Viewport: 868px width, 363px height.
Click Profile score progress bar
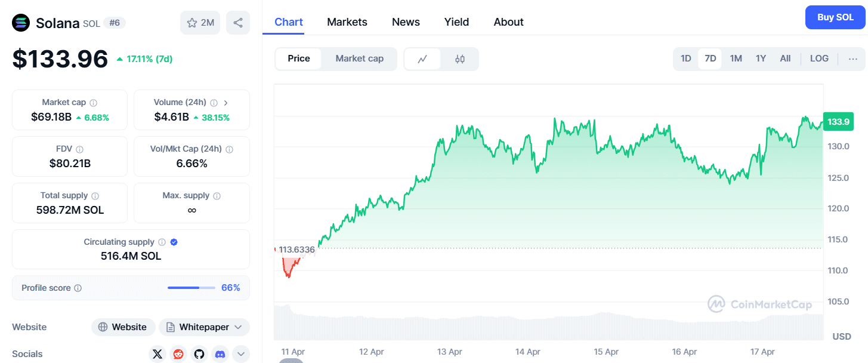(191, 288)
